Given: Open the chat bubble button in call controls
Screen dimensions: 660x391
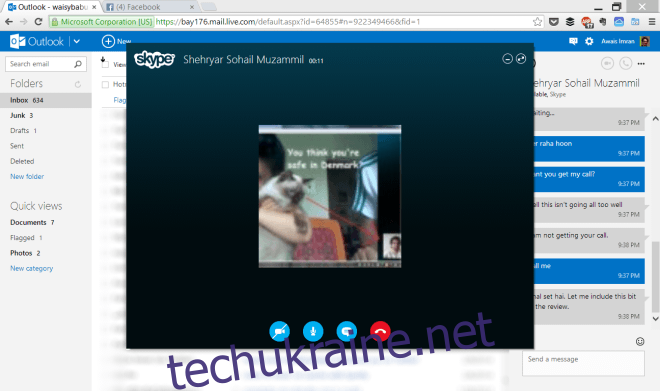Looking at the screenshot, I should [346, 331].
